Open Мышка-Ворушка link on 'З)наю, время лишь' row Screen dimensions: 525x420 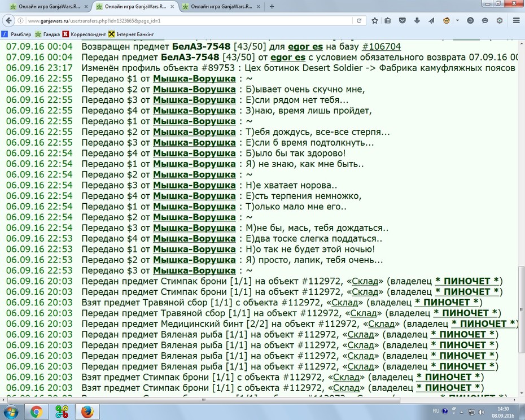194,111
